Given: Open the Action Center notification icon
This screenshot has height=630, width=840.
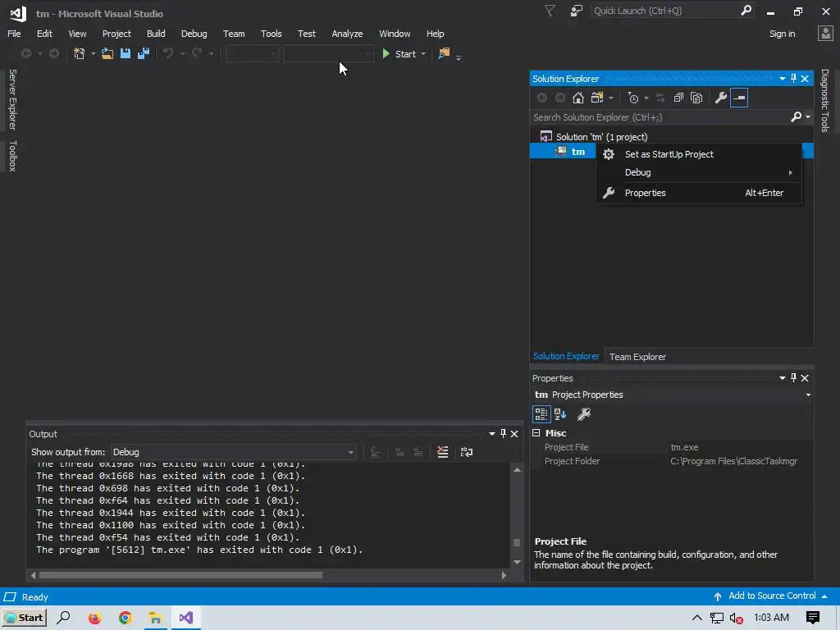Looking at the screenshot, I should [813, 618].
